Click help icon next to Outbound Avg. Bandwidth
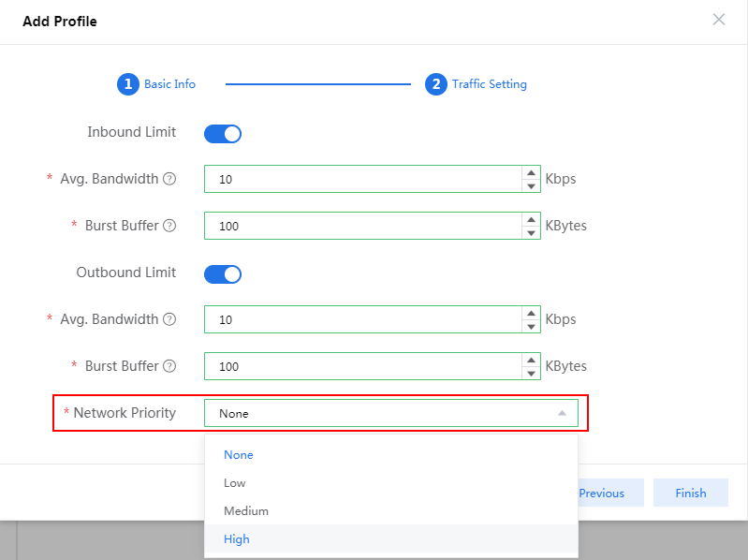Viewport: 748px width, 560px height. pos(169,319)
